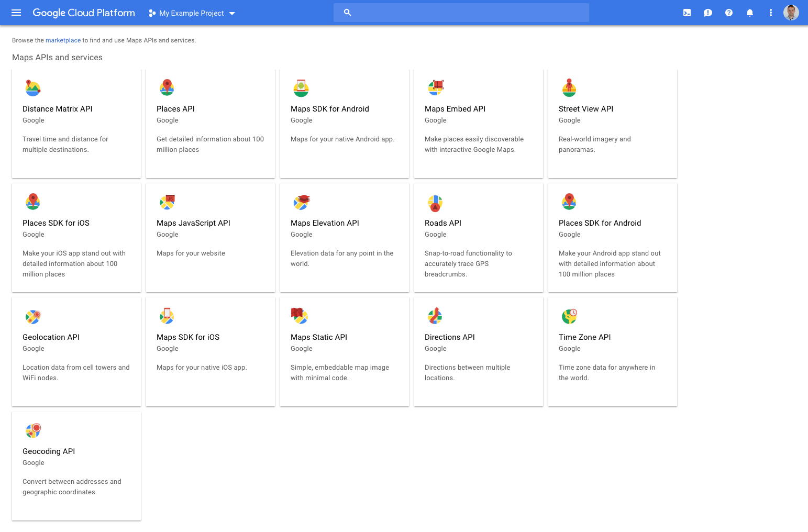Click the search magnifier icon
Screen dimensions: 808x532
pyautogui.click(x=347, y=13)
